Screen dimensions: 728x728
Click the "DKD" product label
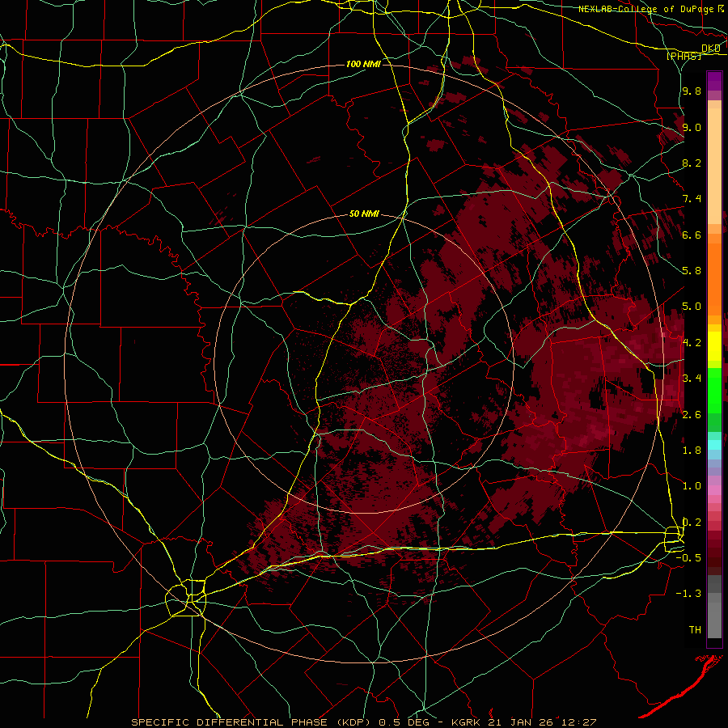pos(711,49)
